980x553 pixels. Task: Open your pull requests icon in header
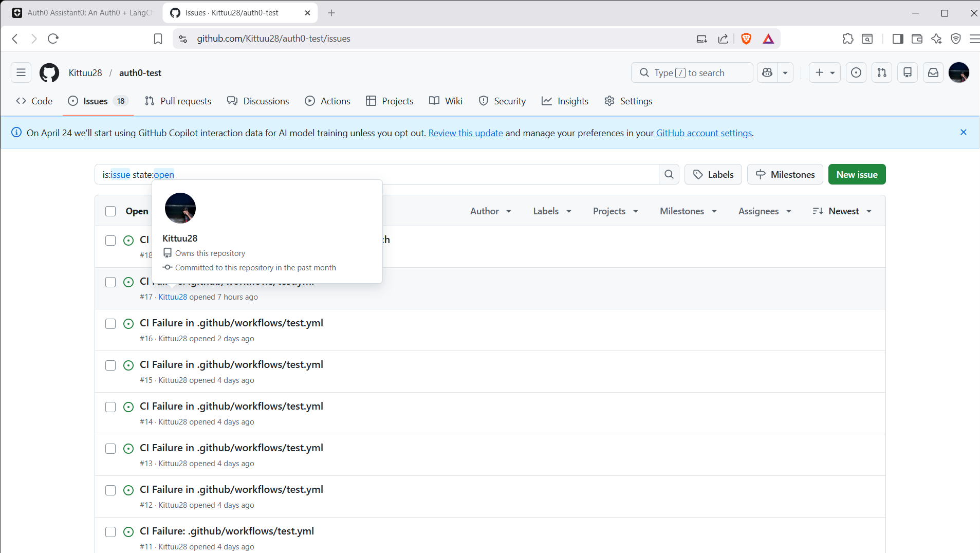pyautogui.click(x=882, y=73)
